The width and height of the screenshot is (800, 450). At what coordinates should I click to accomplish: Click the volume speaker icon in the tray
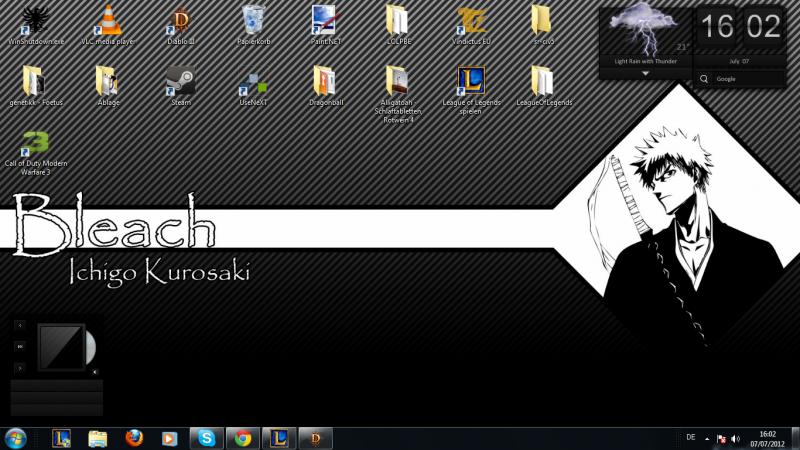[x=736, y=438]
